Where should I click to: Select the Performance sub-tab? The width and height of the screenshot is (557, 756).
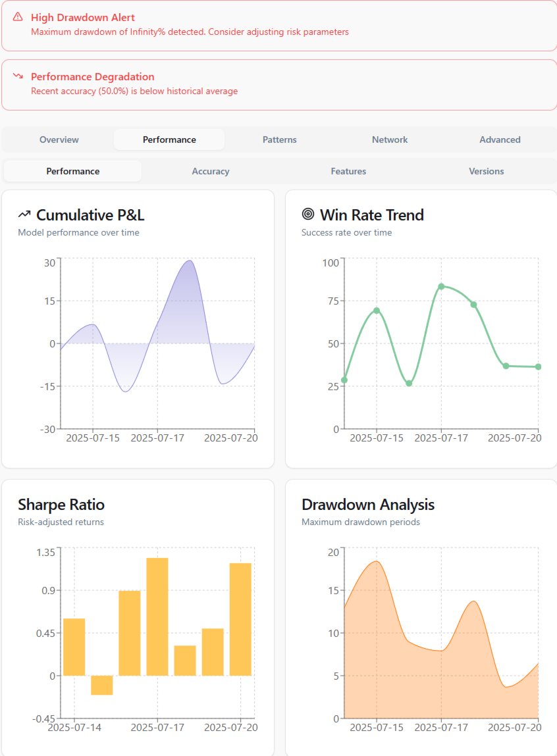pyautogui.click(x=73, y=171)
